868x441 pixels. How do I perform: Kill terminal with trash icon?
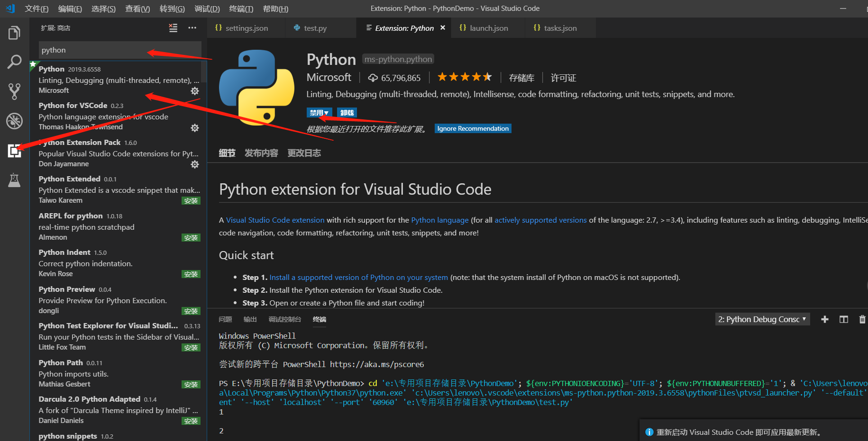pyautogui.click(x=862, y=319)
